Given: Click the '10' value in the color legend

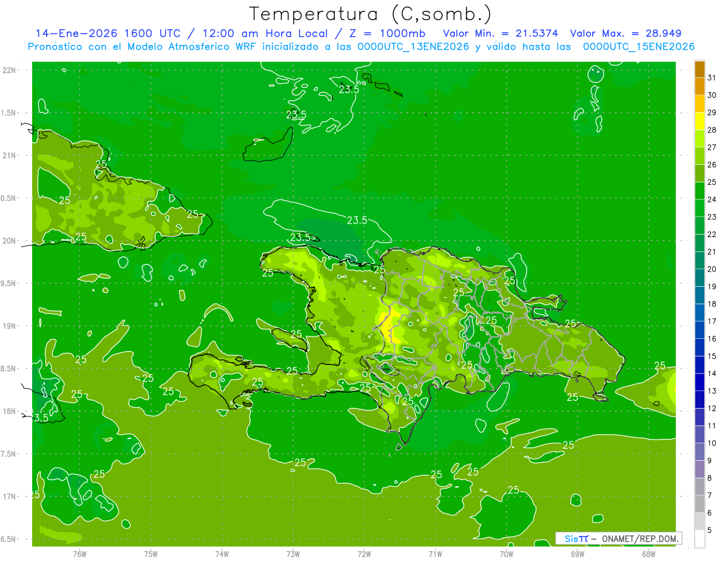Looking at the screenshot, I should pyautogui.click(x=712, y=443).
